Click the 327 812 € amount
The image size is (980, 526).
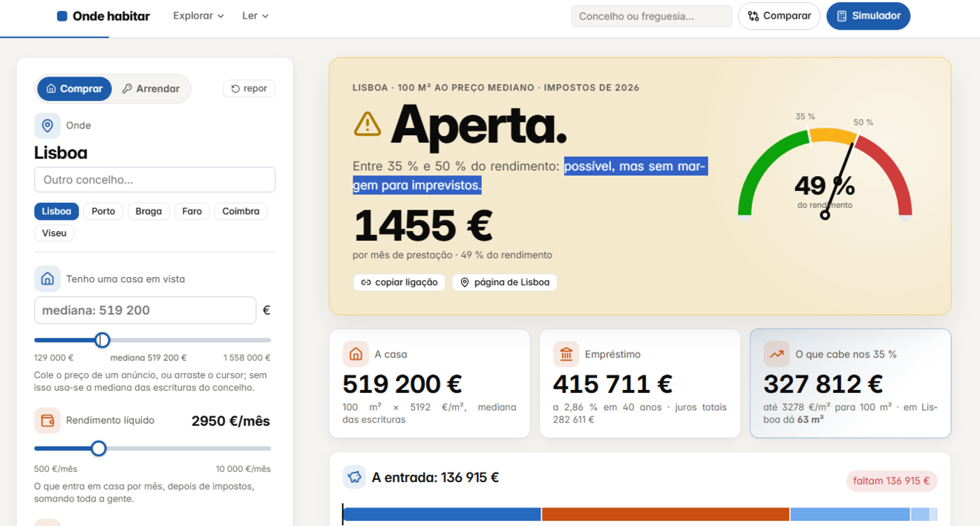823,384
